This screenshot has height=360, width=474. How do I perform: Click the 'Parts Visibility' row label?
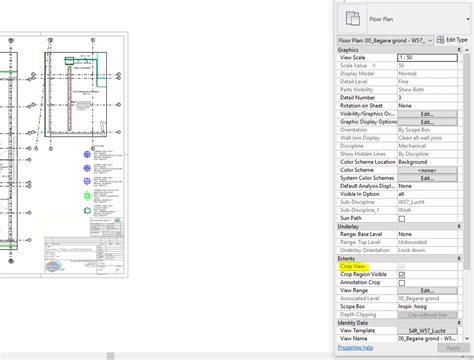(x=356, y=90)
